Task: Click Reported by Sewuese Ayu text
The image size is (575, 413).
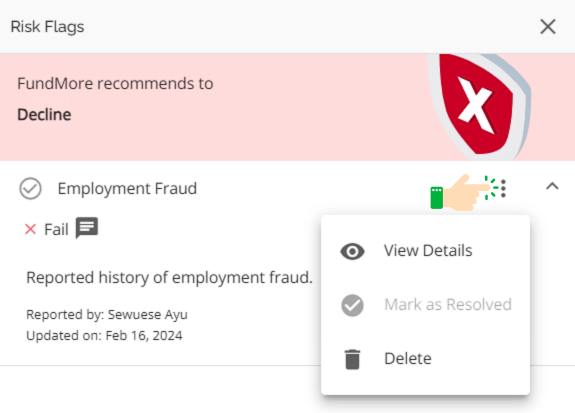Action: pyautogui.click(x=107, y=315)
